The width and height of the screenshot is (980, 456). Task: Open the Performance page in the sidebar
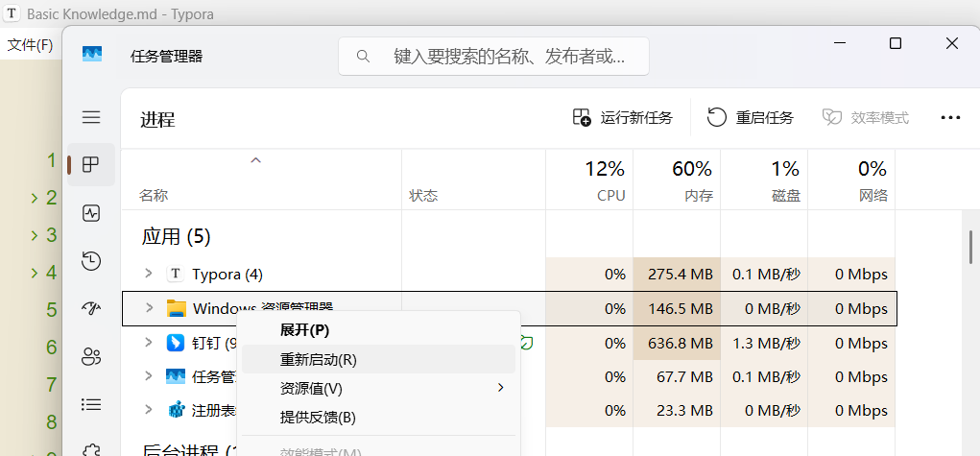pyautogui.click(x=91, y=213)
